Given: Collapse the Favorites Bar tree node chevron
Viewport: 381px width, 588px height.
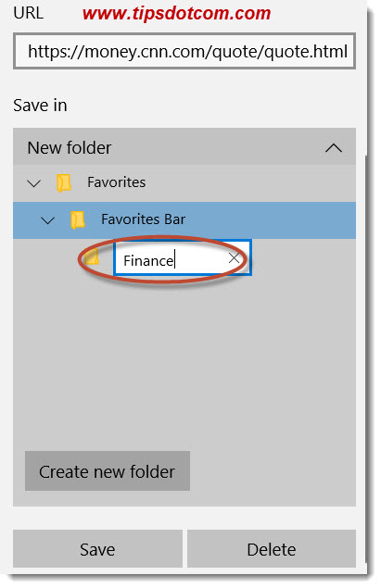Looking at the screenshot, I should [47, 220].
